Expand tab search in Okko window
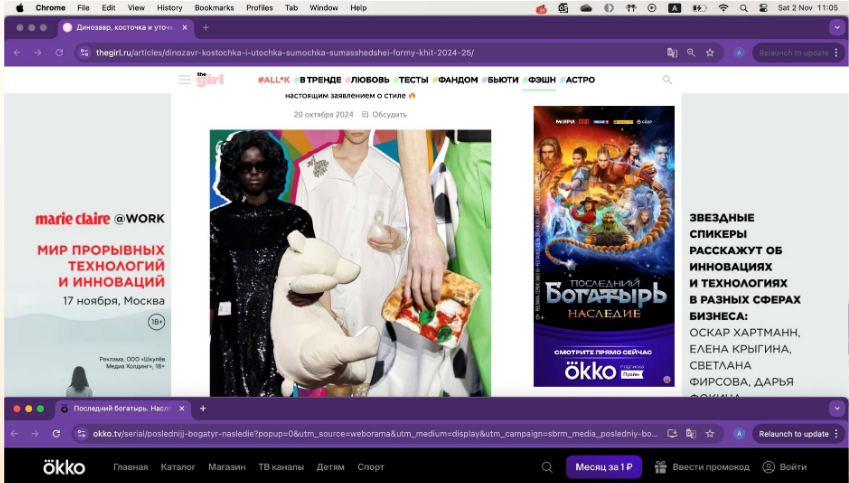 tap(837, 408)
